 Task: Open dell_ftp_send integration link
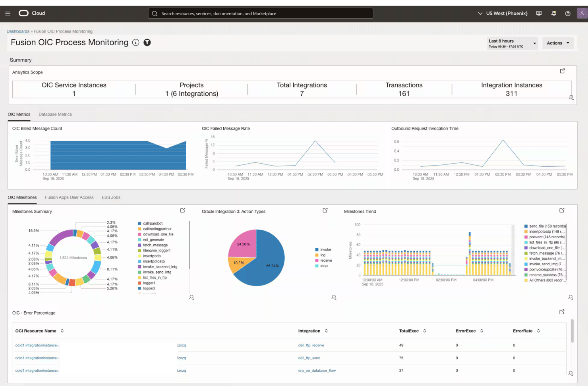coord(309,358)
